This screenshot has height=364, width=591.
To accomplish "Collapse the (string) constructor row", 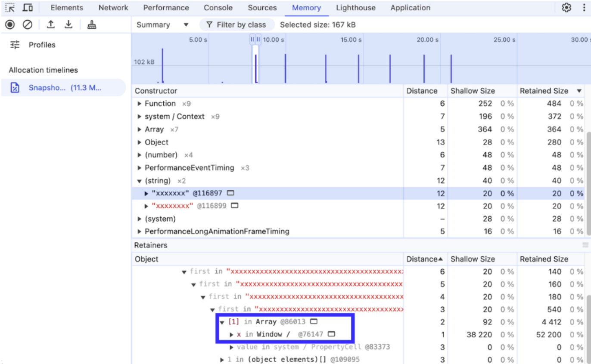I will pyautogui.click(x=139, y=181).
